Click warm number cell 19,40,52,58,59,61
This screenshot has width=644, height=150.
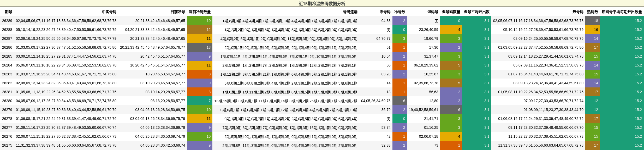point(424,110)
